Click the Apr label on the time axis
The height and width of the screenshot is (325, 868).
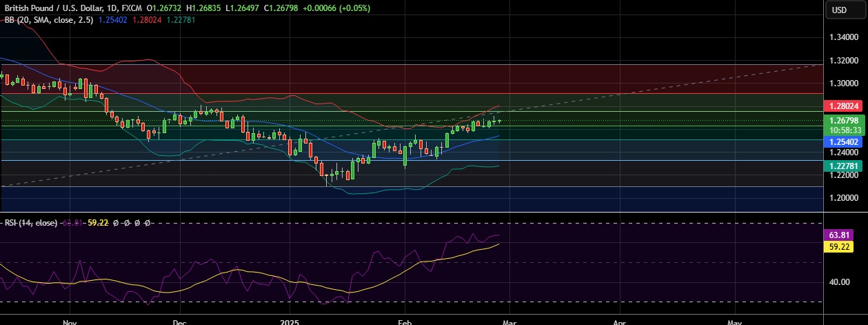(x=619, y=322)
